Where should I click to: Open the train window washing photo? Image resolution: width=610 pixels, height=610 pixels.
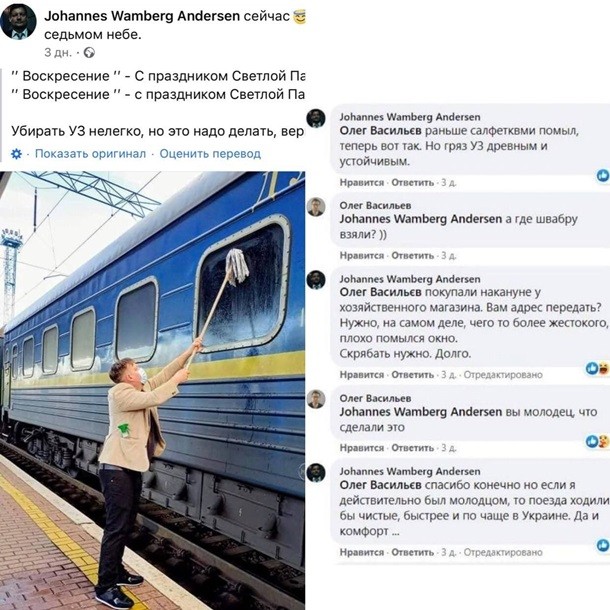point(152,390)
